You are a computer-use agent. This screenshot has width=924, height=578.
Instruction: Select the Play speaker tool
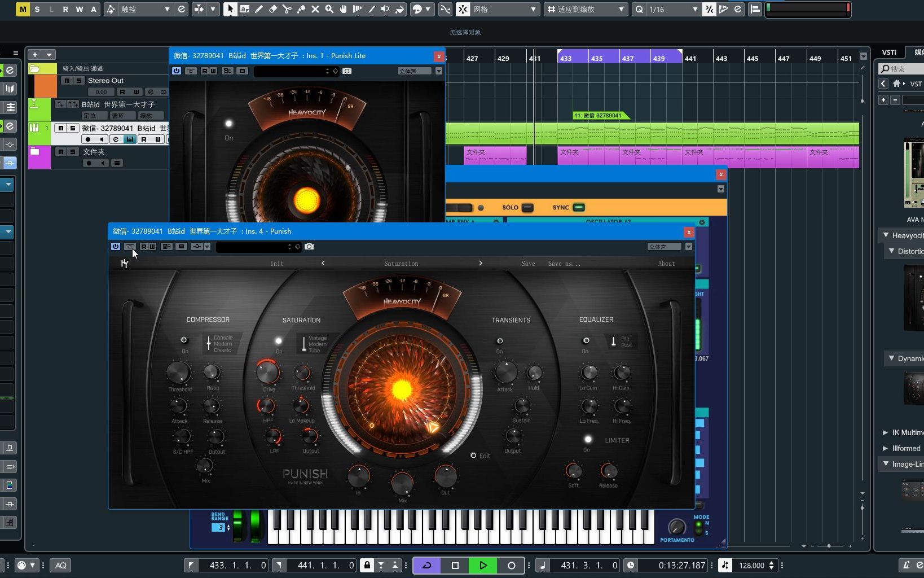coord(386,9)
